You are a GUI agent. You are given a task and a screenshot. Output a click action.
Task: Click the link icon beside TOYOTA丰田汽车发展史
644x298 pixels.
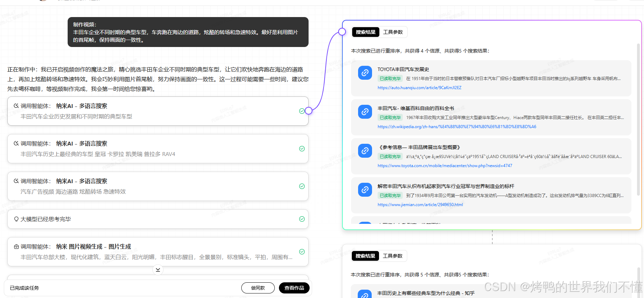365,73
